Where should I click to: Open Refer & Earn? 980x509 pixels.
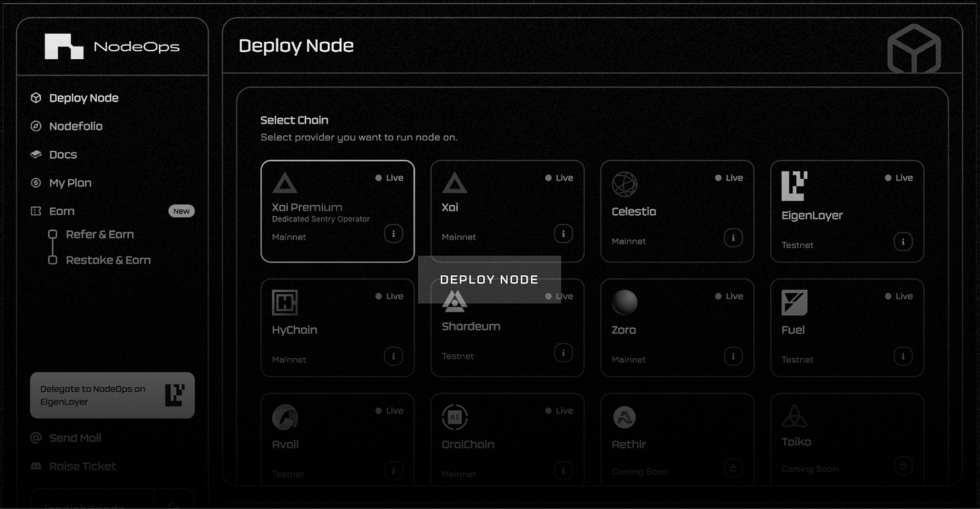point(100,234)
